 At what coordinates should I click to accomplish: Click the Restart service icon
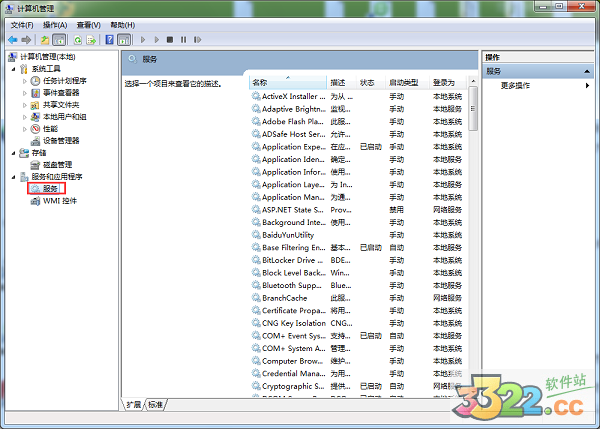[x=197, y=39]
